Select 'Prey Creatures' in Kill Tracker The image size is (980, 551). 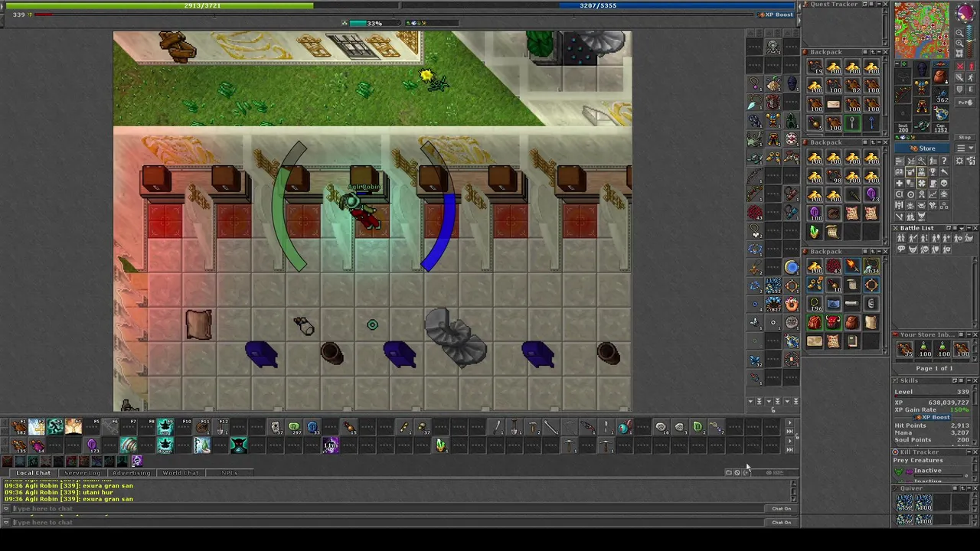pyautogui.click(x=918, y=460)
